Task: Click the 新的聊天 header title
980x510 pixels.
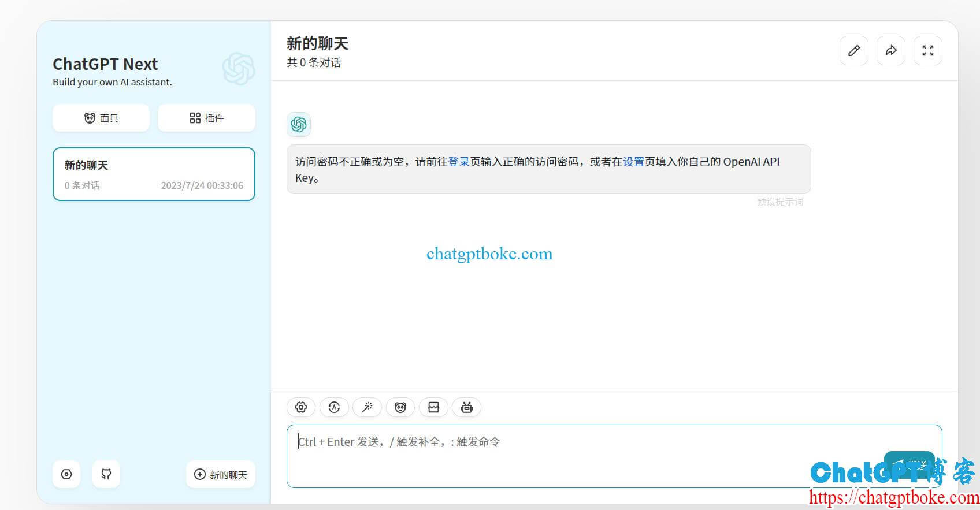Action: (x=317, y=43)
